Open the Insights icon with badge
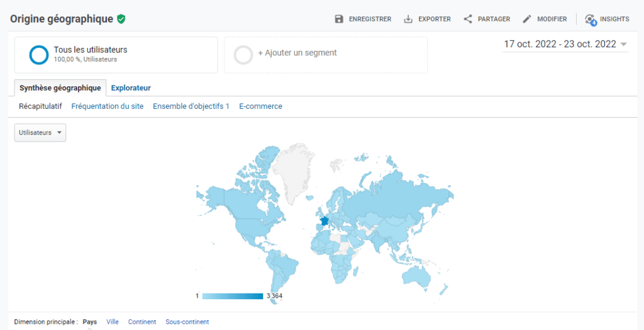Screen dimensions: 644x330 (x=590, y=20)
